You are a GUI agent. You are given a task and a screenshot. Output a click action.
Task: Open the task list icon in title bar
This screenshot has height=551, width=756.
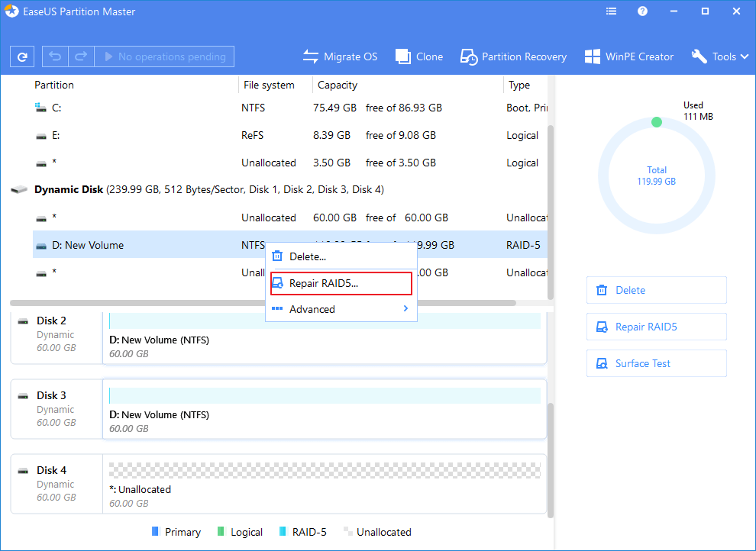point(612,11)
